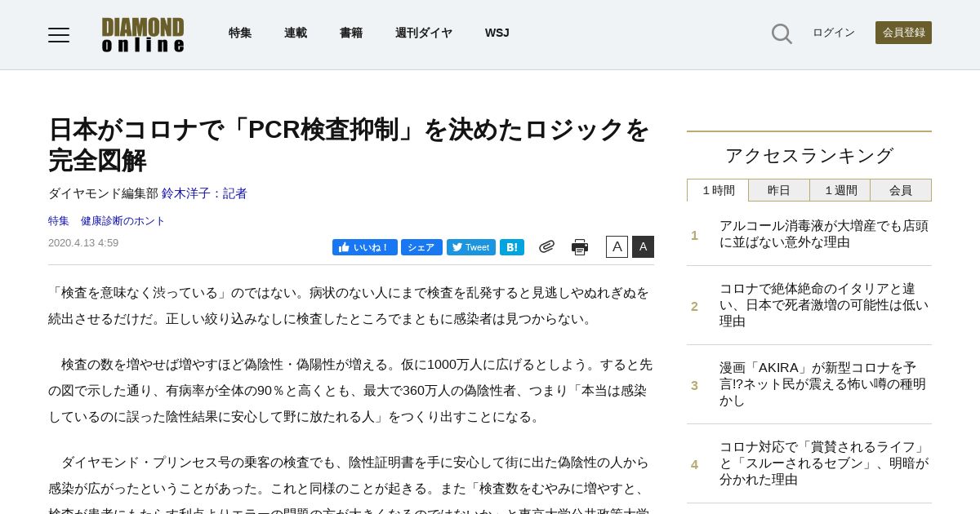Click the ログイン link

(x=834, y=33)
